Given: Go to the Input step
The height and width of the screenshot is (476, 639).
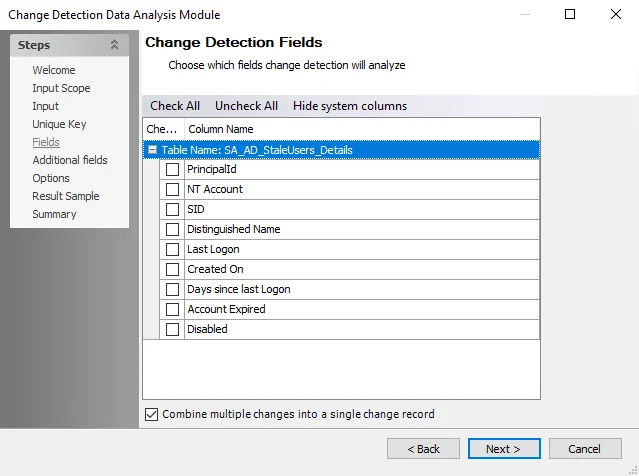Looking at the screenshot, I should click(46, 106).
